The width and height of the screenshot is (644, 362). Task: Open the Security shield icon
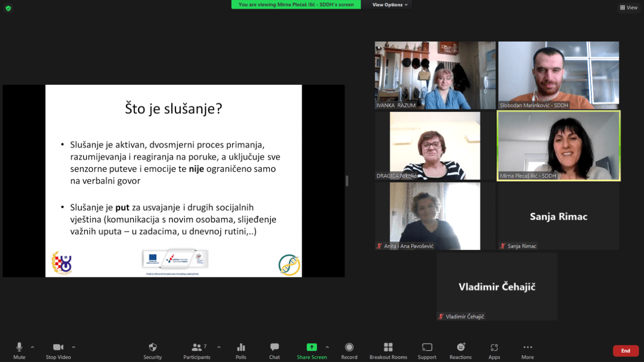click(152, 348)
